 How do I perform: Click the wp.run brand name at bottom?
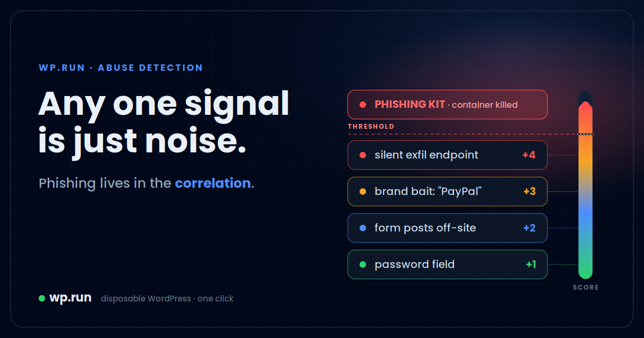point(70,298)
